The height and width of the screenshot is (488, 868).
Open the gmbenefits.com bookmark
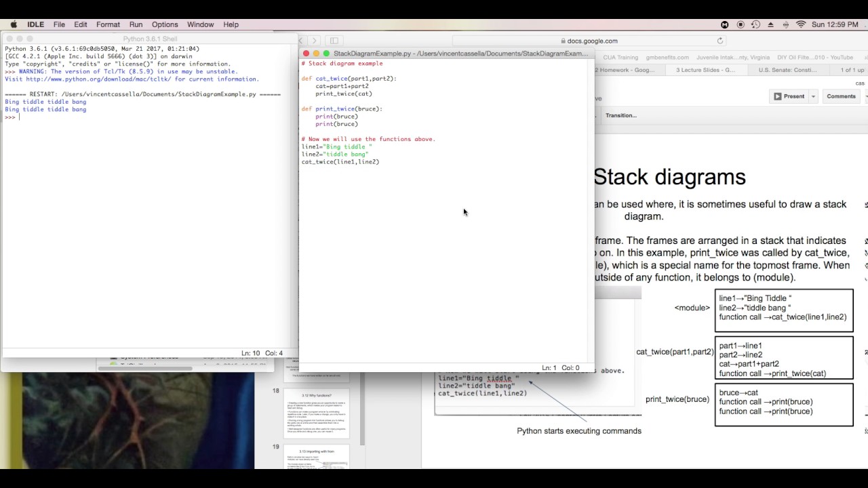tap(667, 58)
